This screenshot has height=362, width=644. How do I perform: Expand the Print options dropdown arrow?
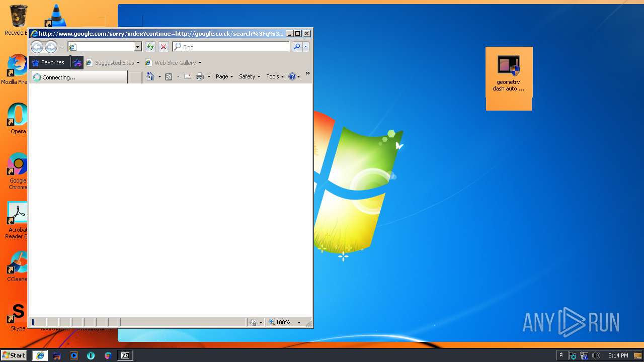pos(209,77)
